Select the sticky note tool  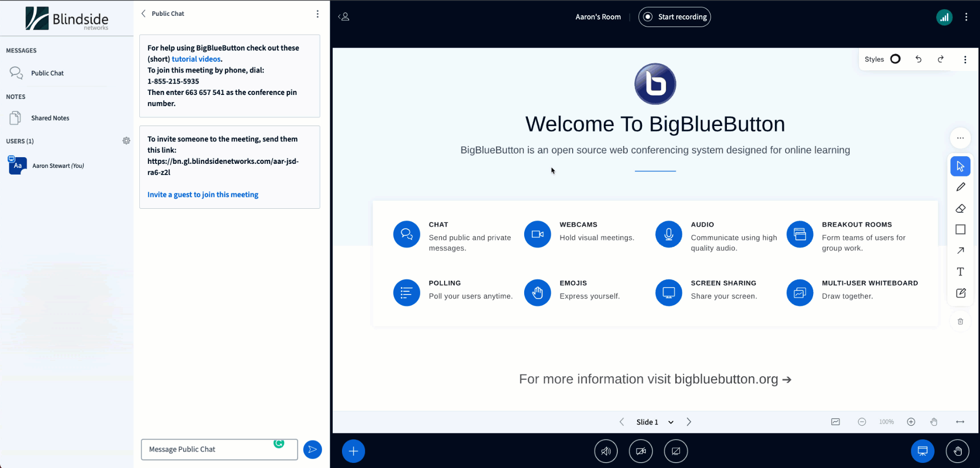click(960, 293)
